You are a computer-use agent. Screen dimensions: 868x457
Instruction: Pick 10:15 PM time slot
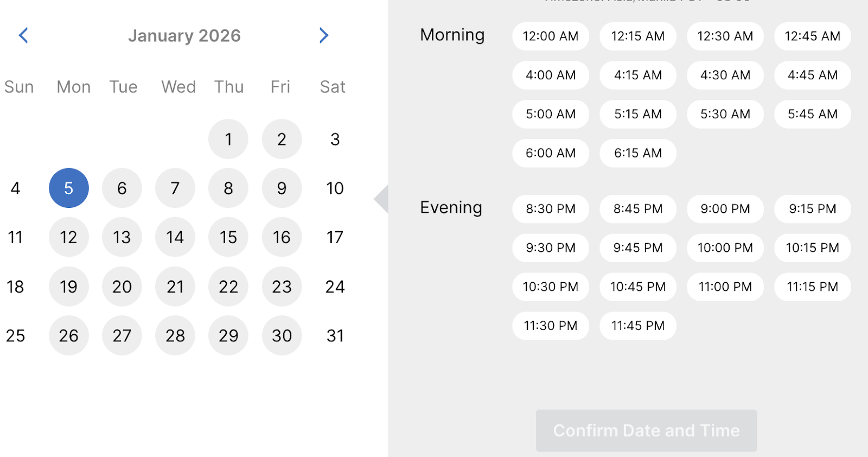click(x=813, y=248)
